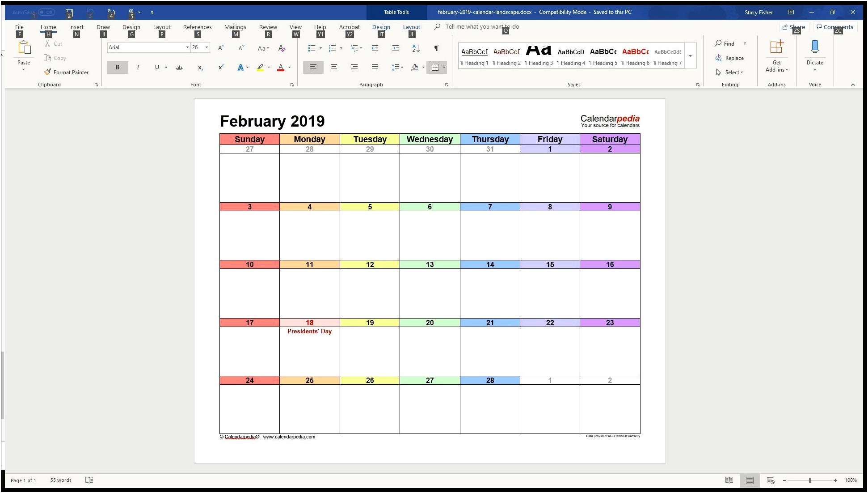The image size is (868, 493).
Task: Select the Format Painter tool
Action: click(x=65, y=72)
